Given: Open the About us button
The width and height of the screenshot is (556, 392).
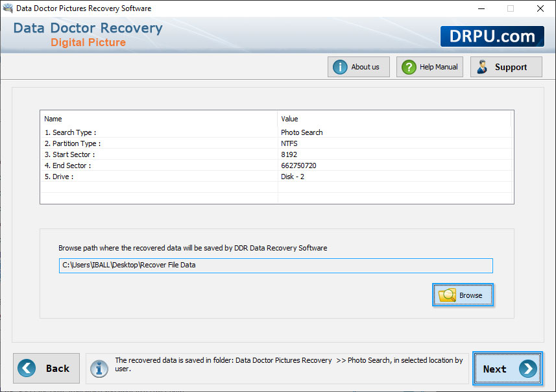Looking at the screenshot, I should coord(359,67).
